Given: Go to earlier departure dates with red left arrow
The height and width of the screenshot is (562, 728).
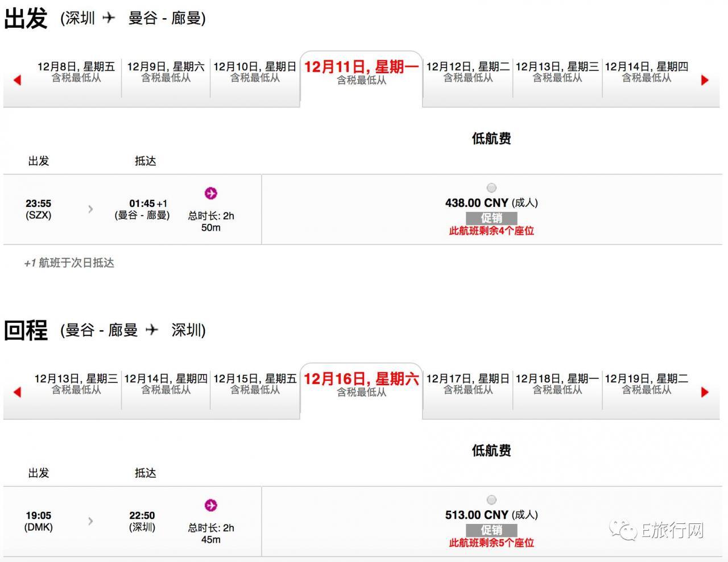Looking at the screenshot, I should click(x=17, y=80).
